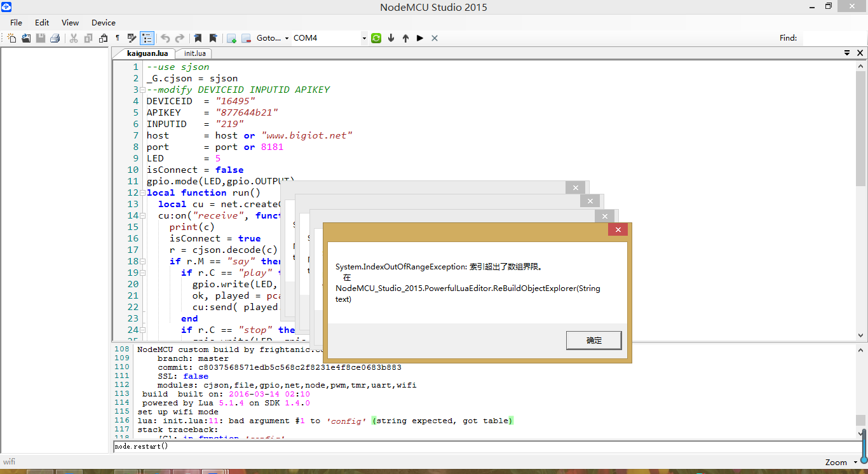
Task: Click the download down-arrow icon
Action: point(391,38)
